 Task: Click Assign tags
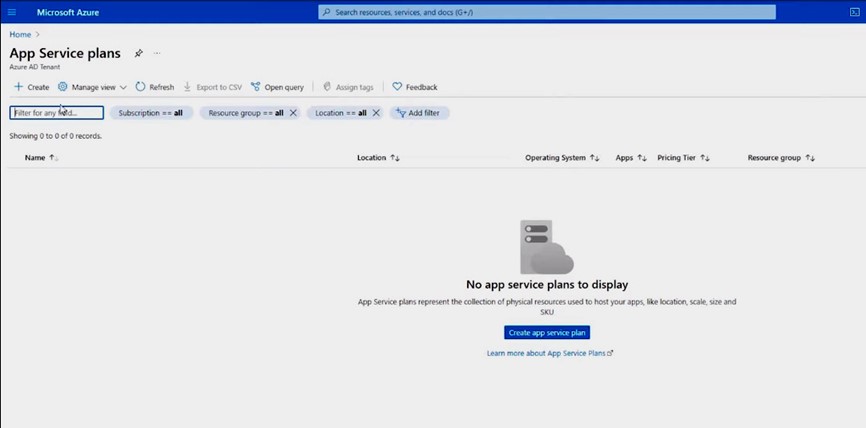[x=348, y=87]
